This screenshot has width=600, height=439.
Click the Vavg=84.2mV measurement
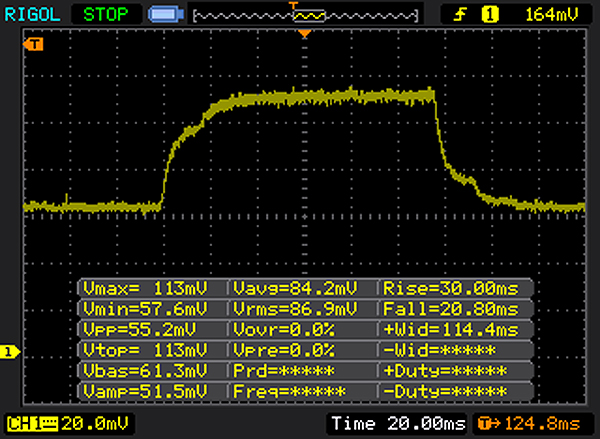tap(295, 288)
